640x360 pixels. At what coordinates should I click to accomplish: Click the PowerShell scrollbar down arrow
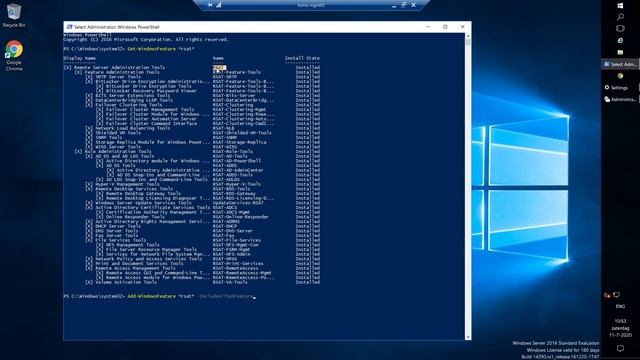(x=468, y=337)
